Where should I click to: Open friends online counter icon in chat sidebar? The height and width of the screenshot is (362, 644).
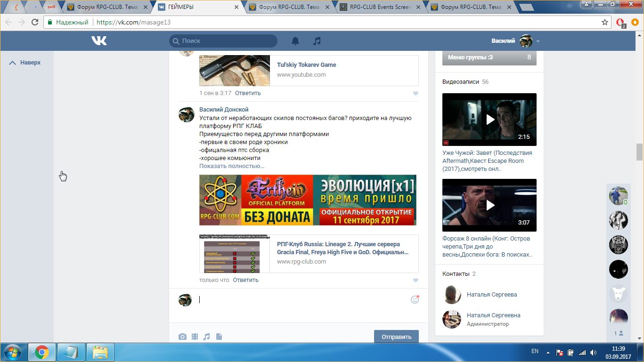click(x=619, y=333)
